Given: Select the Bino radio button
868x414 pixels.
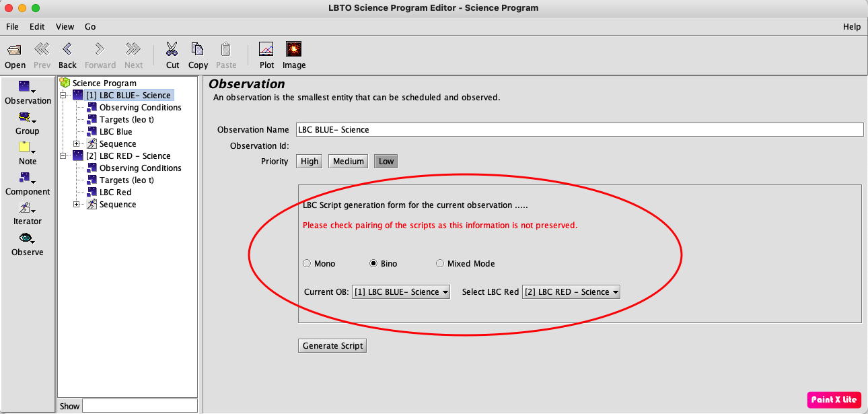Looking at the screenshot, I should pos(373,263).
